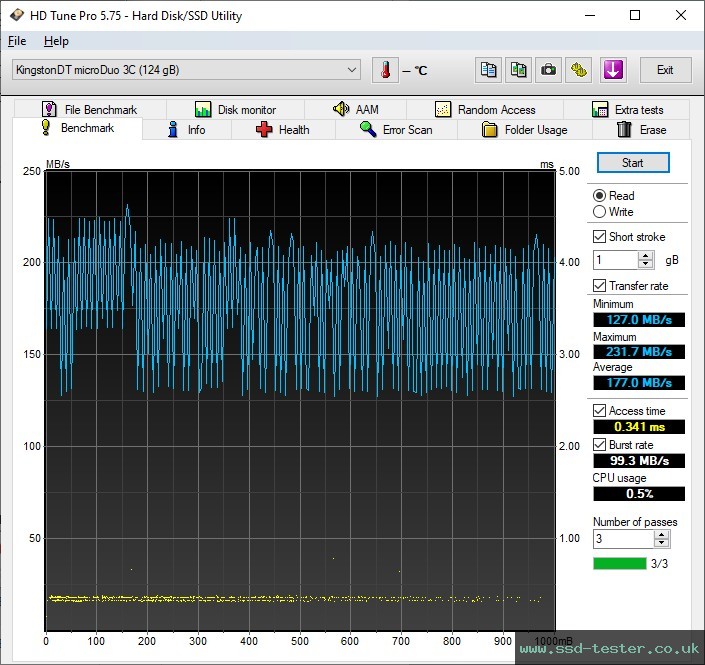The width and height of the screenshot is (705, 665).
Task: Open the Erase tab
Action: 641,130
